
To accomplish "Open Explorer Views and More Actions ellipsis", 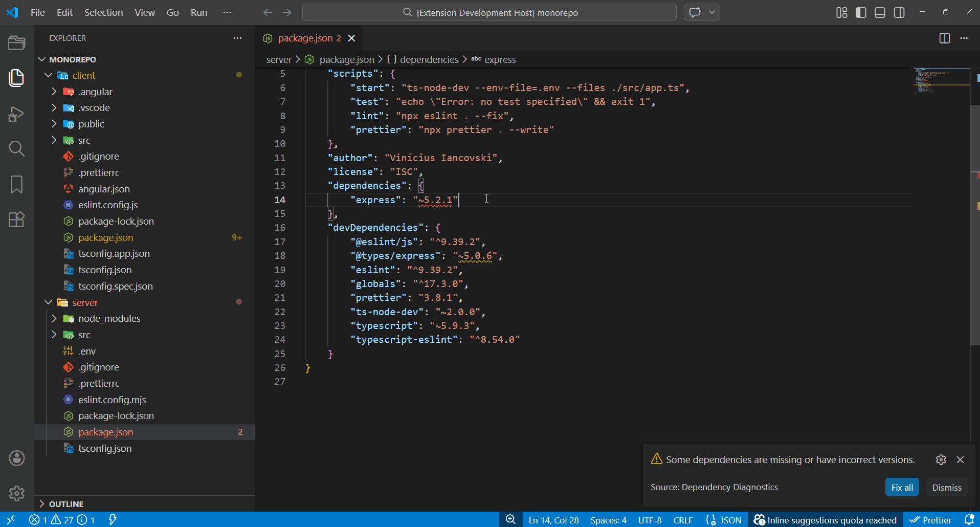I will coord(237,38).
